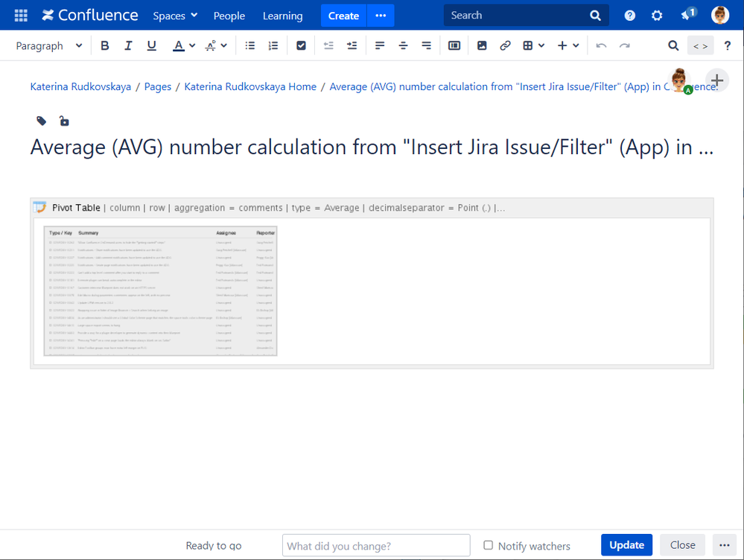Open the Katerina Rudkovskaya breadcrumb link
The width and height of the screenshot is (744, 560).
pos(80,87)
